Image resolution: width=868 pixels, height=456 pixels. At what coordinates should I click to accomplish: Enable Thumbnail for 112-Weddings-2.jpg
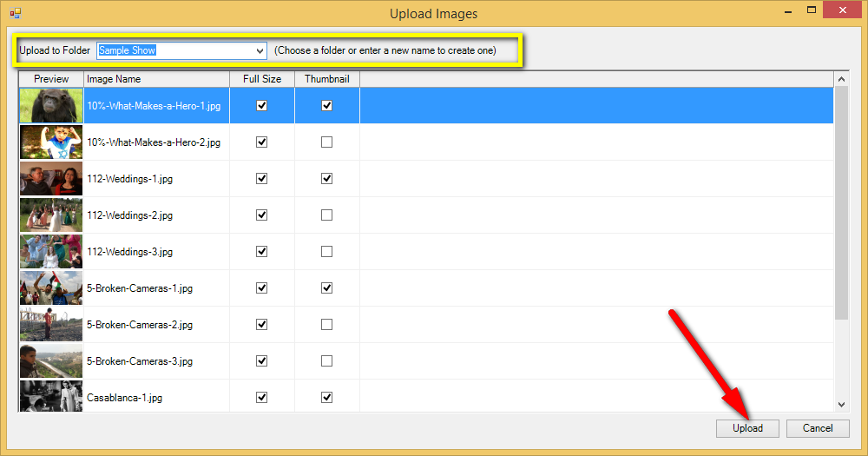[x=326, y=215]
